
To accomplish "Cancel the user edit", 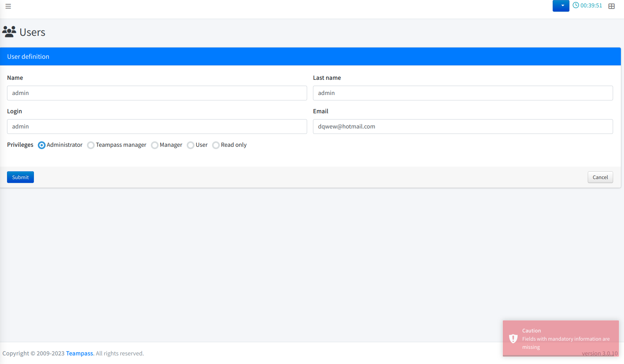I will coord(600,177).
